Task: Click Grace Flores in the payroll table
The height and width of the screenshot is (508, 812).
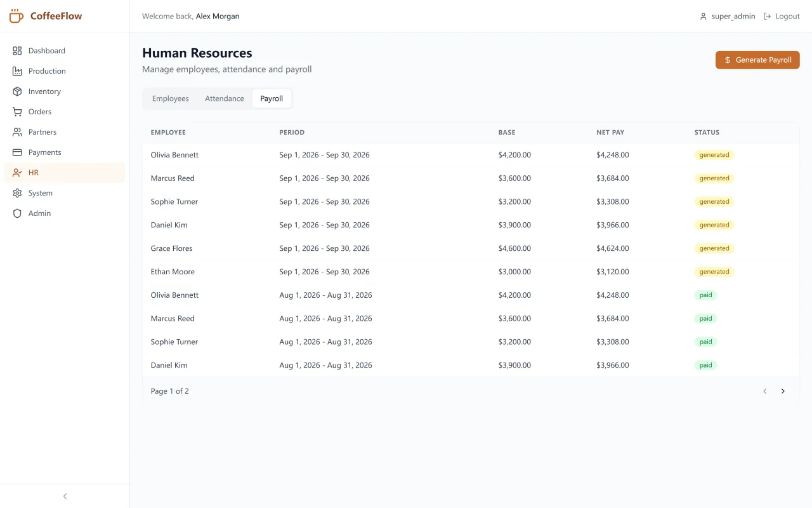Action: click(x=172, y=248)
